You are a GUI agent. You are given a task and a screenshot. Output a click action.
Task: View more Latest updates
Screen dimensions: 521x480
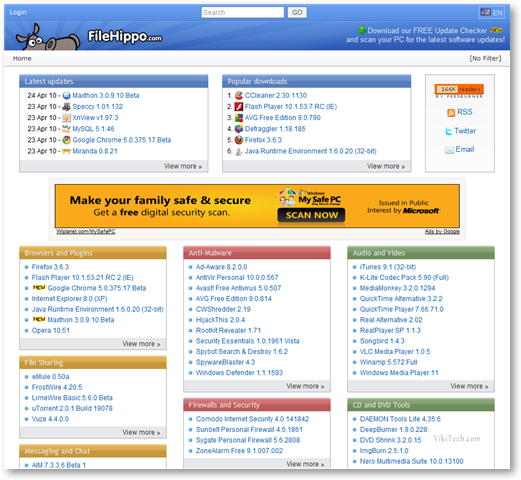coord(183,166)
